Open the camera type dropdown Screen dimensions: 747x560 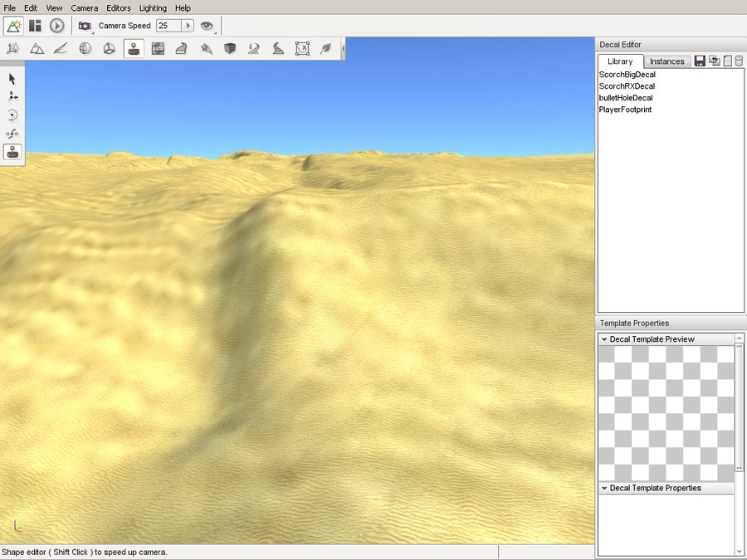tap(85, 26)
